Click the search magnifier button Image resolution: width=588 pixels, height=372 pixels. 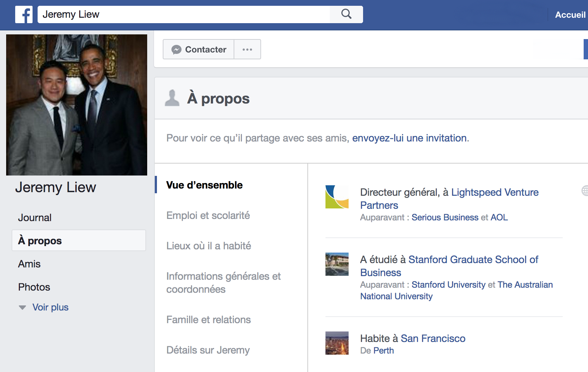[346, 14]
